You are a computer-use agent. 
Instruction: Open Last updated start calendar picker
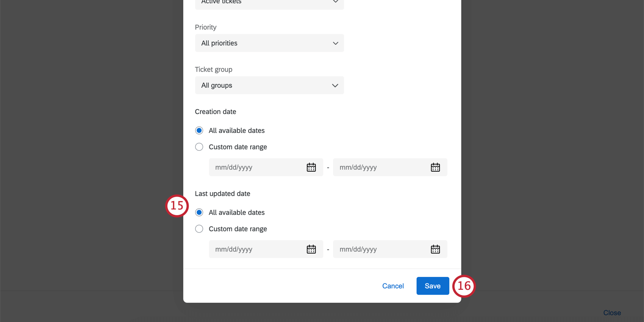coord(311,249)
